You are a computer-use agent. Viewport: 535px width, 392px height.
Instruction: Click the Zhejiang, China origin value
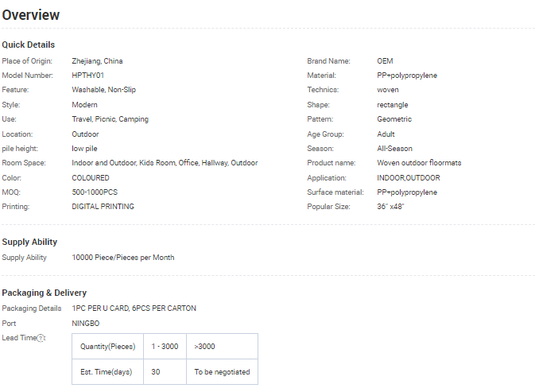point(97,61)
